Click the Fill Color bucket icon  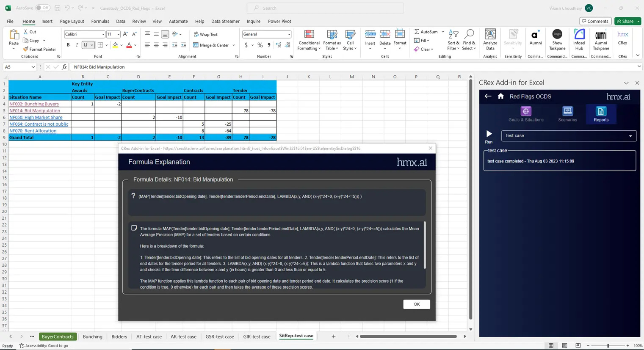[x=115, y=45]
